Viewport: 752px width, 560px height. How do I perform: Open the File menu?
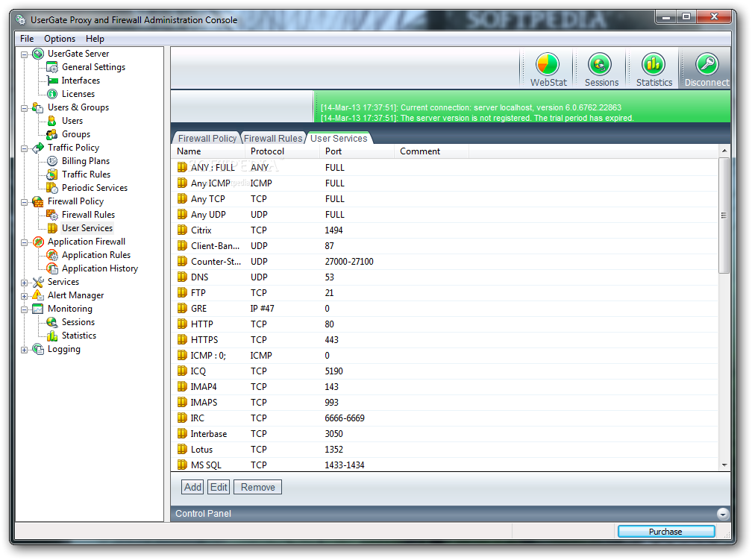pyautogui.click(x=27, y=39)
